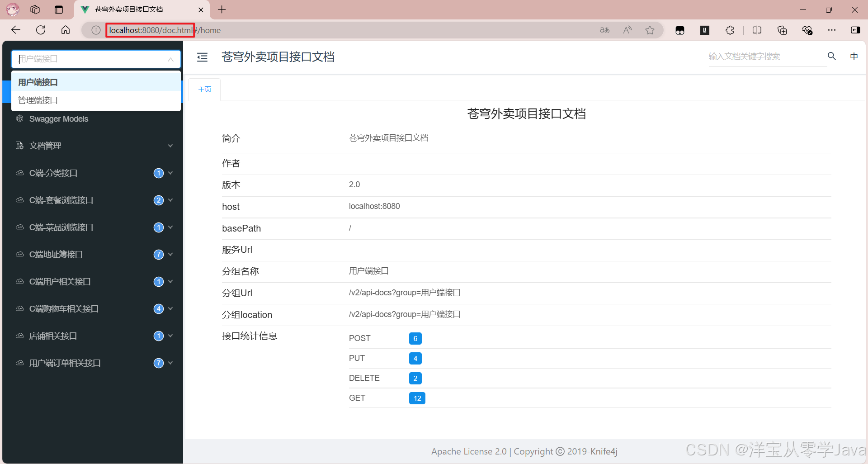Click the page header title 苍穹外卖项目接口文档

pos(278,57)
